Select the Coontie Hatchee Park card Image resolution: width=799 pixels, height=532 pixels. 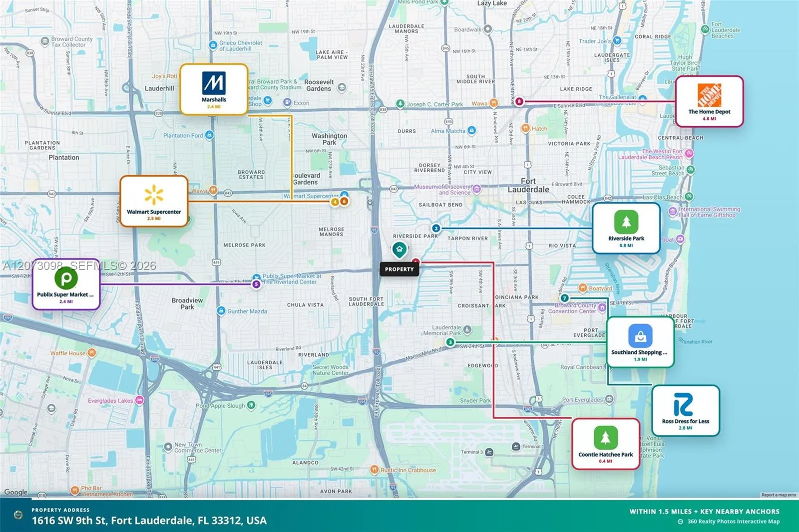coord(606,444)
